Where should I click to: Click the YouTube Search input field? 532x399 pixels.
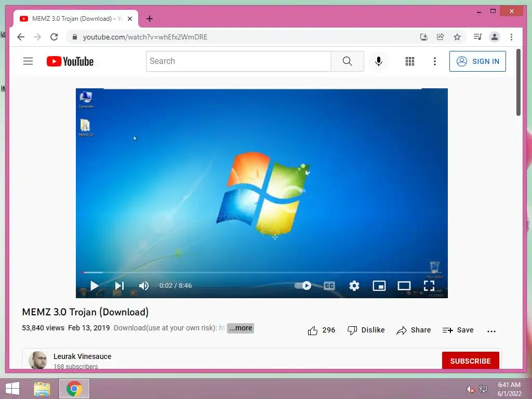(x=238, y=61)
